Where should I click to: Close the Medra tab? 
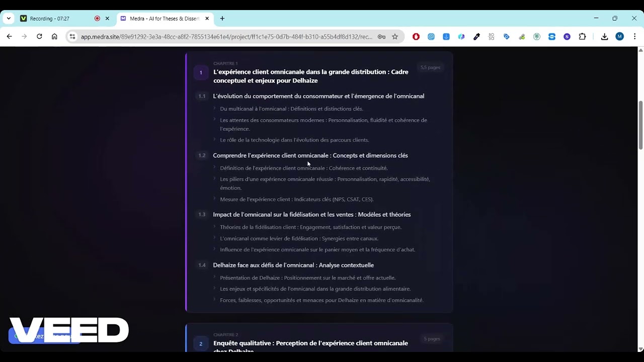[207, 19]
